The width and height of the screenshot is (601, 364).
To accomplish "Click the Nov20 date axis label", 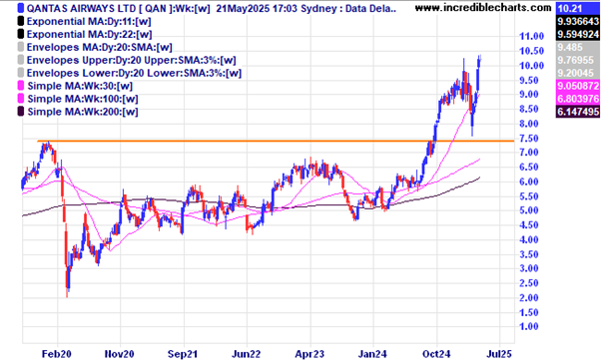I will (119, 354).
